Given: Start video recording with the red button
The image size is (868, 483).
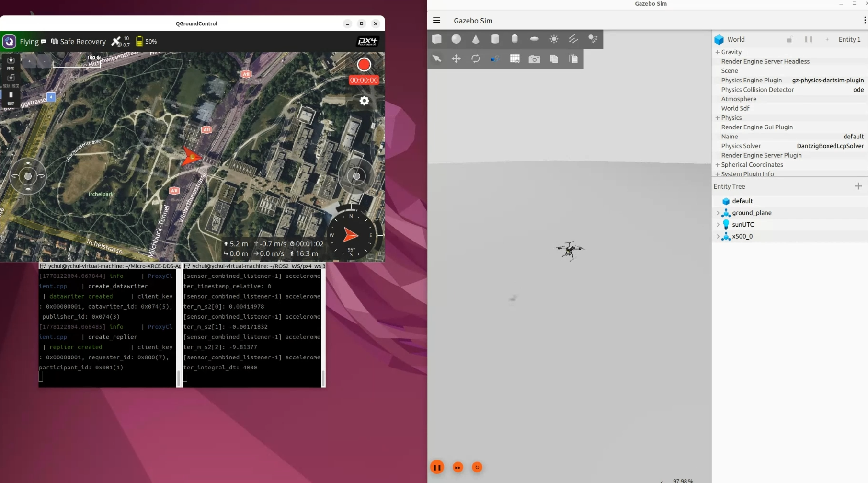Looking at the screenshot, I should pos(364,65).
